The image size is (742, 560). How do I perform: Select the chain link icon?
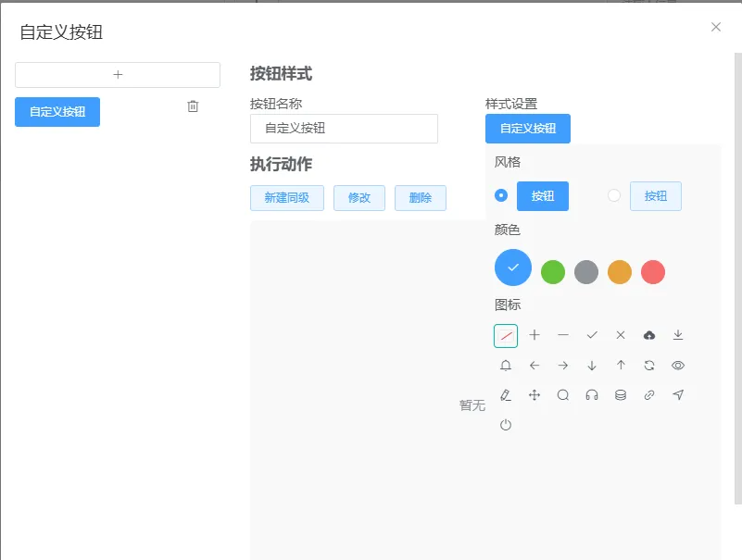(x=649, y=395)
